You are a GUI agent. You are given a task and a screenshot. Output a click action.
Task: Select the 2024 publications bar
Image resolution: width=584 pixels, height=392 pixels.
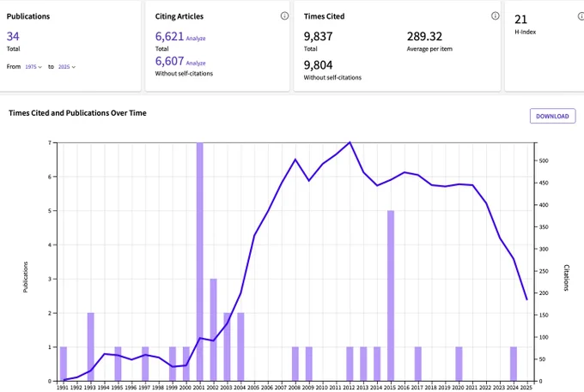pos(514,364)
